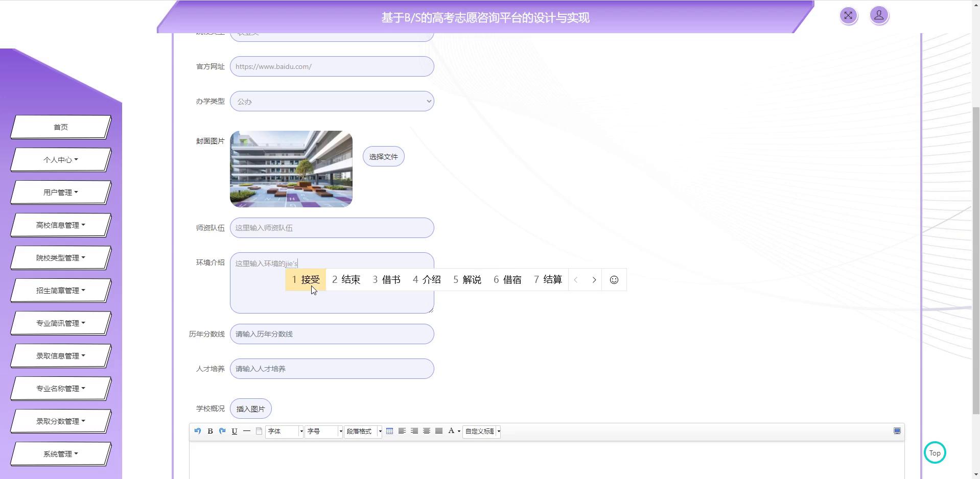Screen dimensions: 980x479
Task: Expand the 系统管理 sidebar menu
Action: [x=61, y=454]
